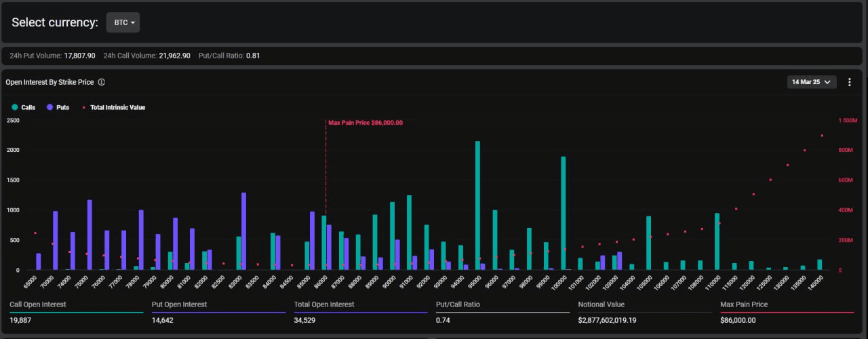Open the BTC currency dropdown

point(123,22)
